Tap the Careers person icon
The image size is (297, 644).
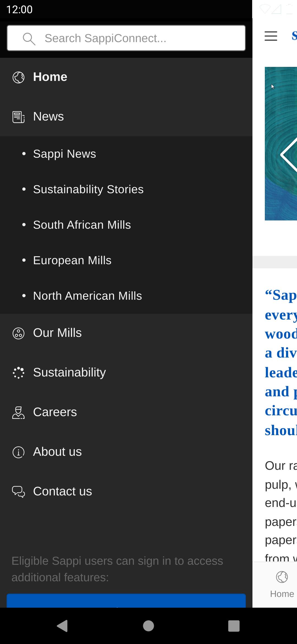[18, 413]
